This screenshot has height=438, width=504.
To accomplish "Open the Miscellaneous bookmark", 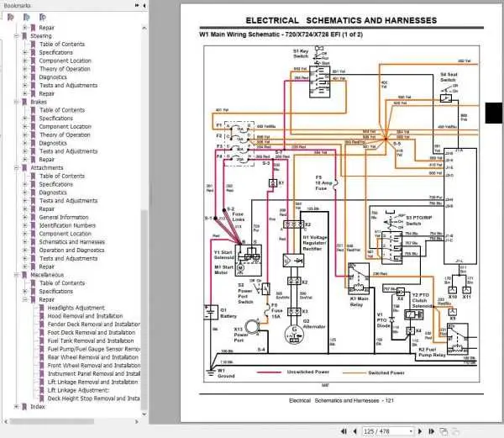I will 47,275.
